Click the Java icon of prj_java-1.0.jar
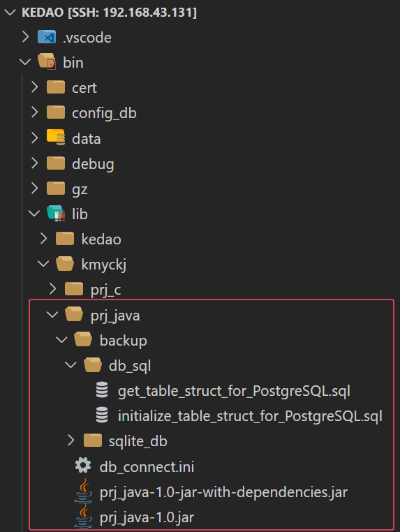Image resolution: width=400 pixels, height=532 pixels. pos(83,516)
